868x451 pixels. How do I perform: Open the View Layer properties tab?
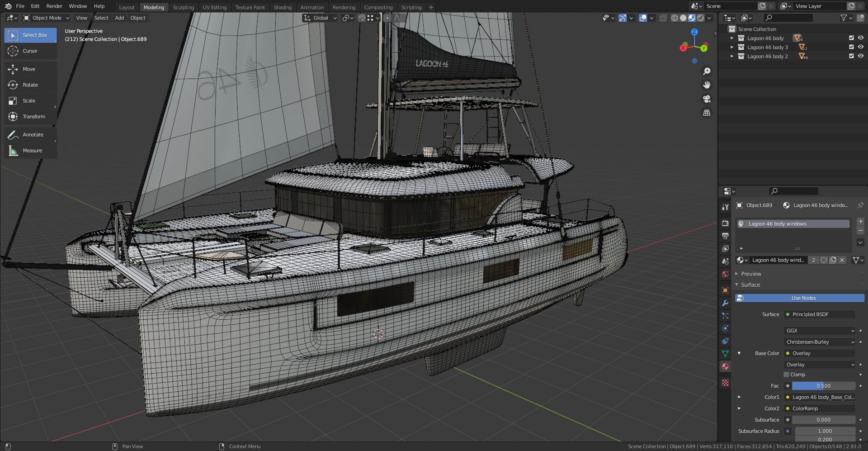[725, 248]
